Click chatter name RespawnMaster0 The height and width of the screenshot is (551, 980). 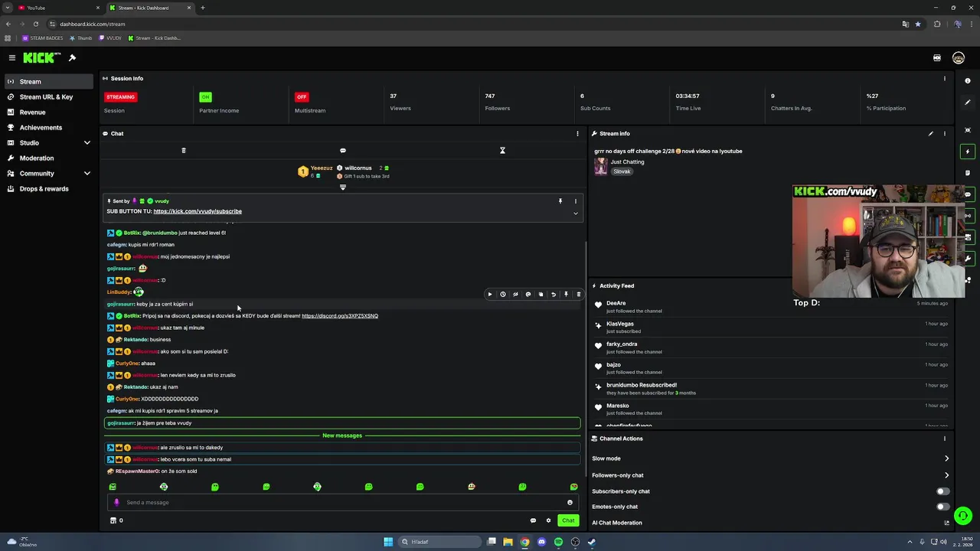tap(137, 471)
